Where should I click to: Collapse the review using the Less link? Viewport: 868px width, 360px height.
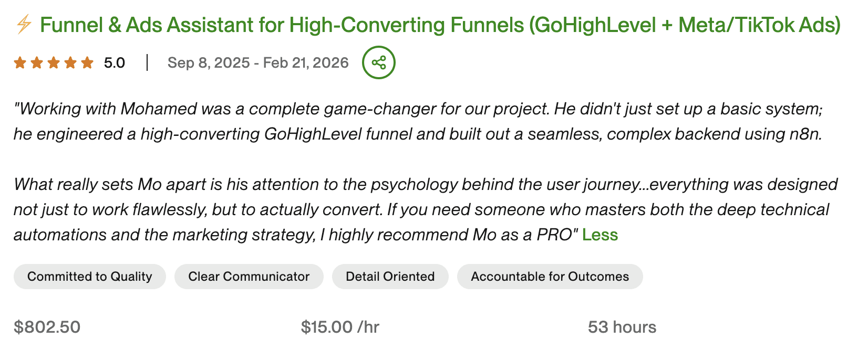click(x=600, y=235)
